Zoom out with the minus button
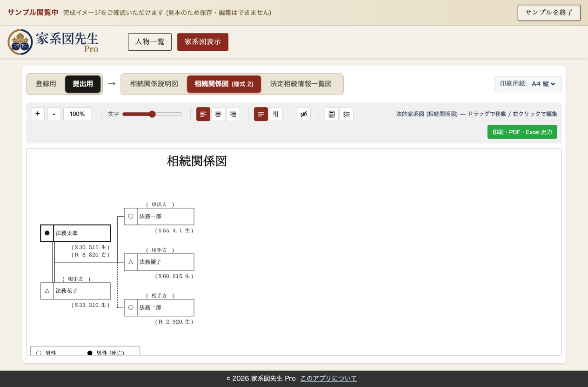This screenshot has width=588, height=387. (x=54, y=114)
